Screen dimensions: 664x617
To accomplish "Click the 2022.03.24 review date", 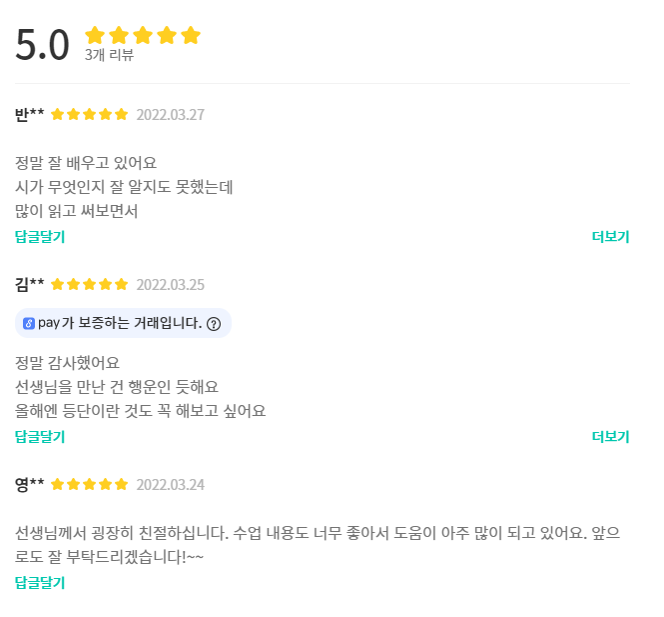I will [x=170, y=484].
